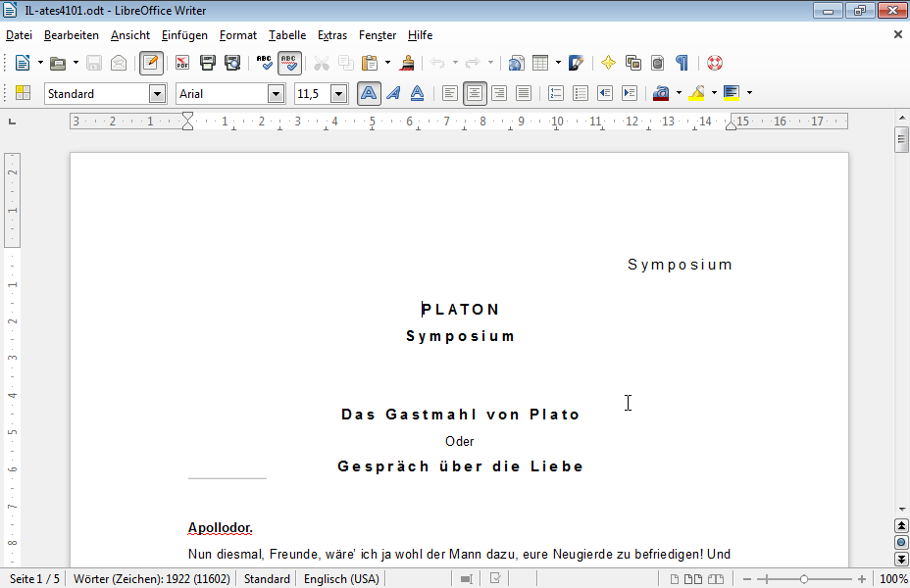The height and width of the screenshot is (588, 910).
Task: Expand font color palette arrow
Action: click(679, 93)
